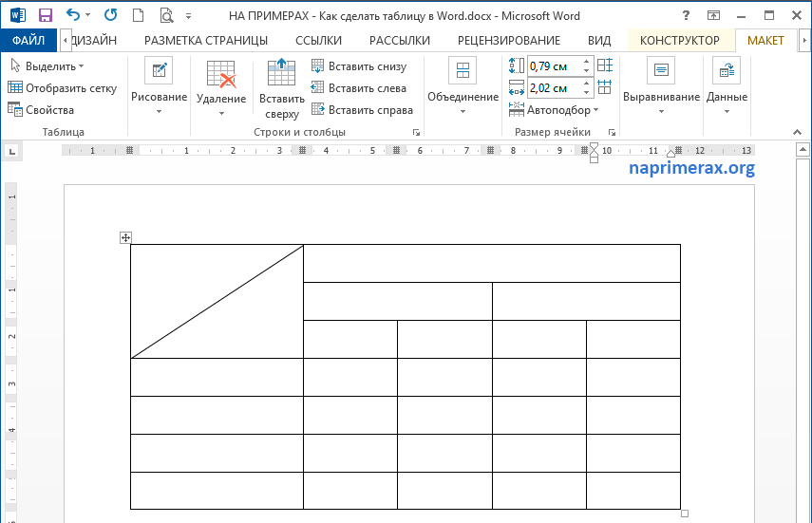Undo the last action
The height and width of the screenshot is (523, 812).
click(73, 15)
